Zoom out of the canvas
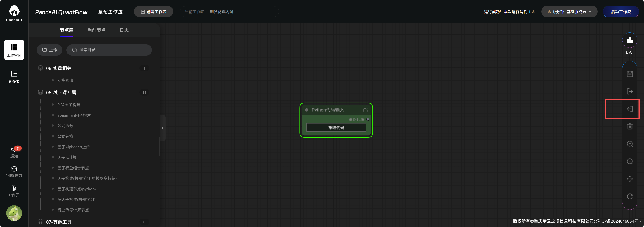 (630, 161)
